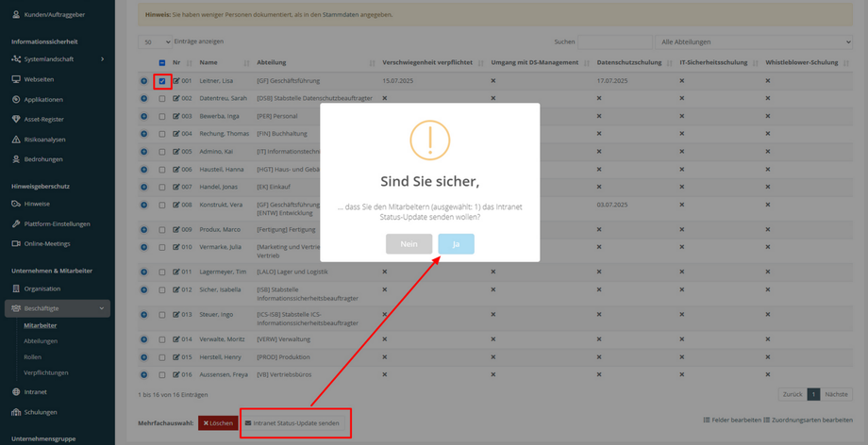Open the Mitarbeiter submenu item
This screenshot has width=868, height=445.
click(41, 325)
